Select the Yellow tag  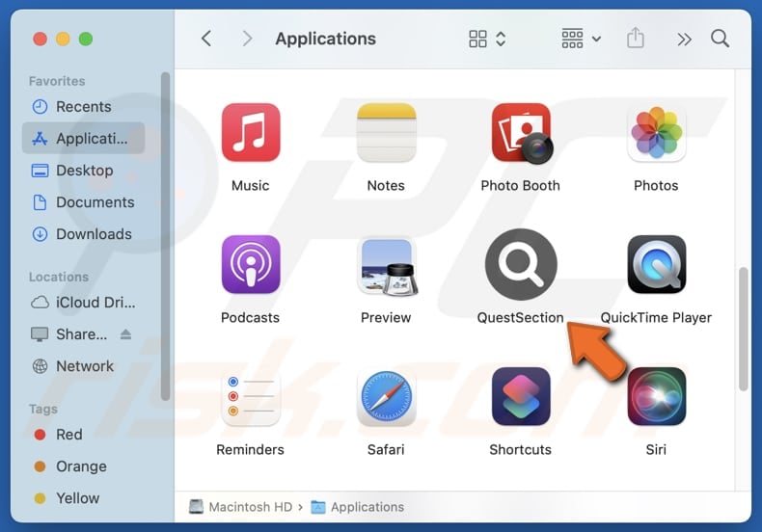(84, 498)
